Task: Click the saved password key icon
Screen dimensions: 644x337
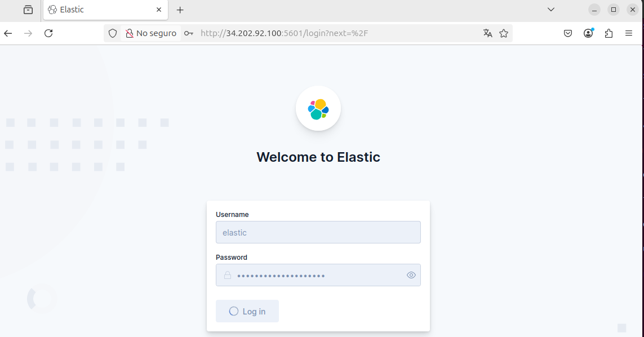Action: [189, 33]
